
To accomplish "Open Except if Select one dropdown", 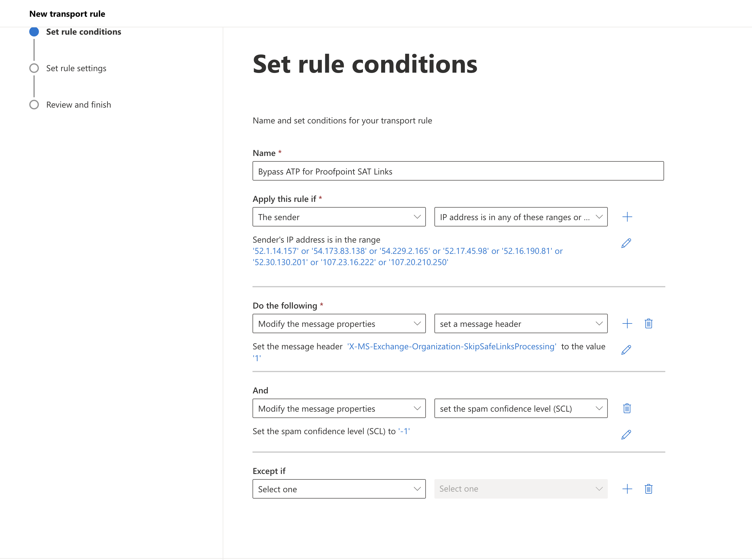I will [x=339, y=489].
